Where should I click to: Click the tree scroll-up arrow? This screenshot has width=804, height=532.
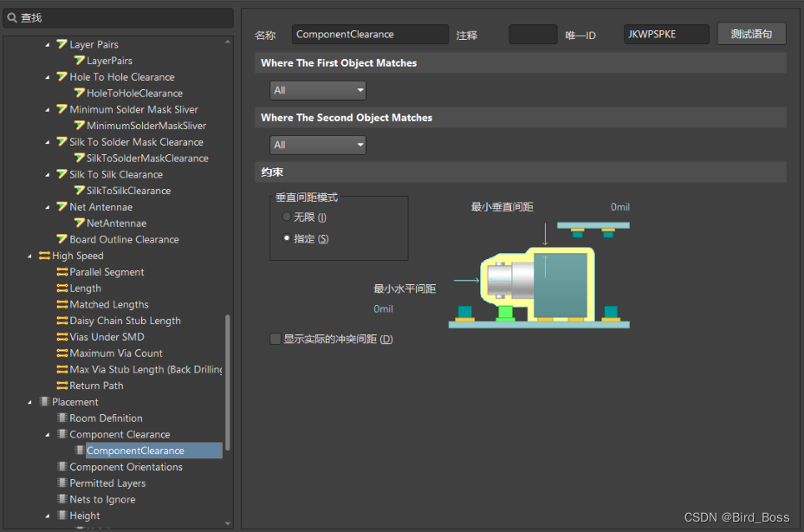pyautogui.click(x=228, y=42)
